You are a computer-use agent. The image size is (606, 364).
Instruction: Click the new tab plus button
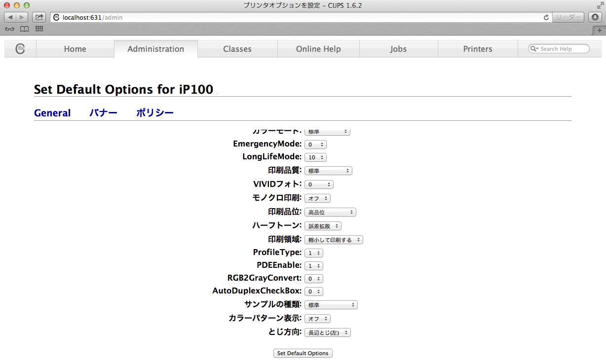click(x=600, y=30)
